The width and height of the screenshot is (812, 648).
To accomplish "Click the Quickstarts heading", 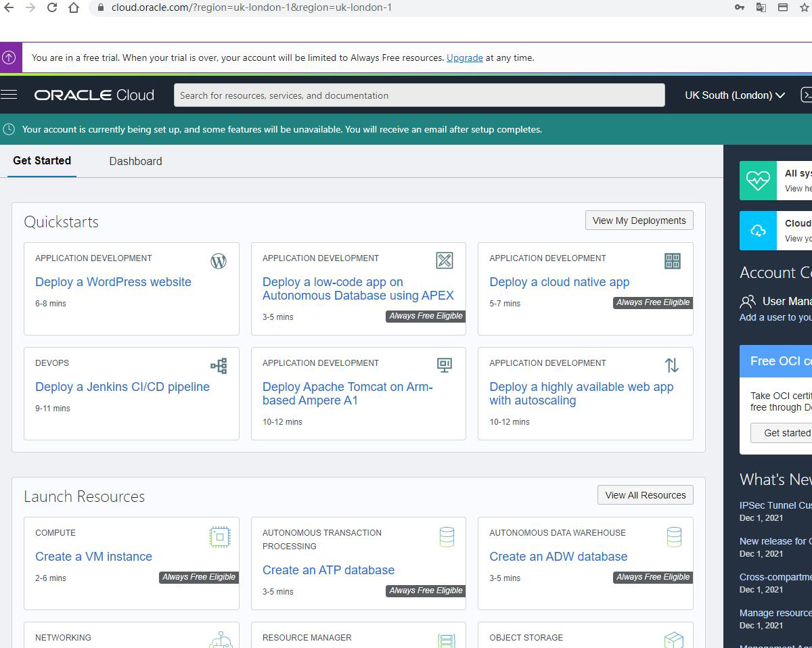I will point(61,222).
